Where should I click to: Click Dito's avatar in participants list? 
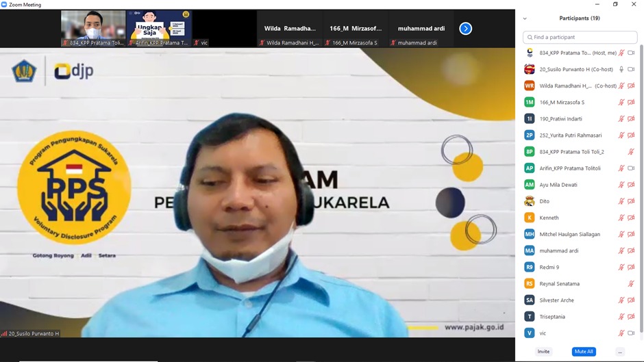(x=529, y=201)
